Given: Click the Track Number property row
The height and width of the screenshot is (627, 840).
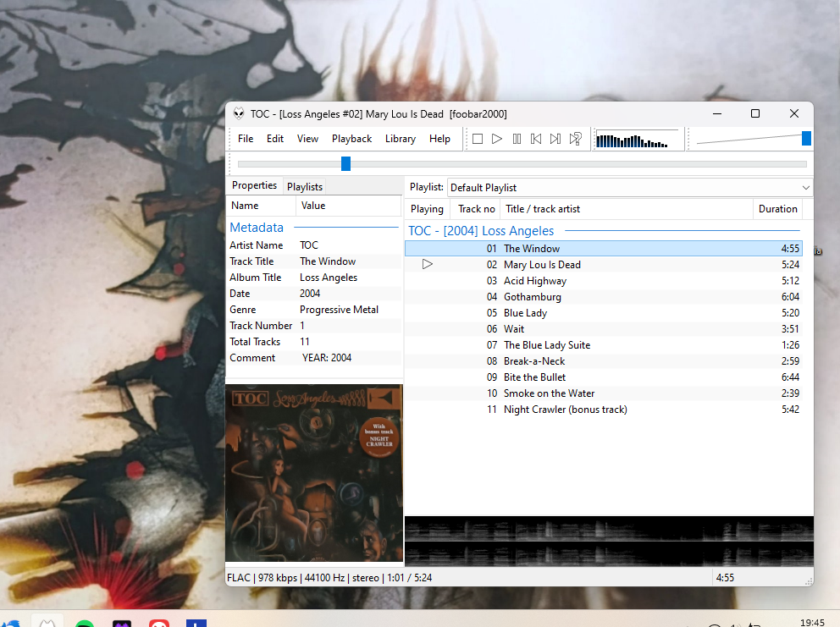Looking at the screenshot, I should click(314, 326).
